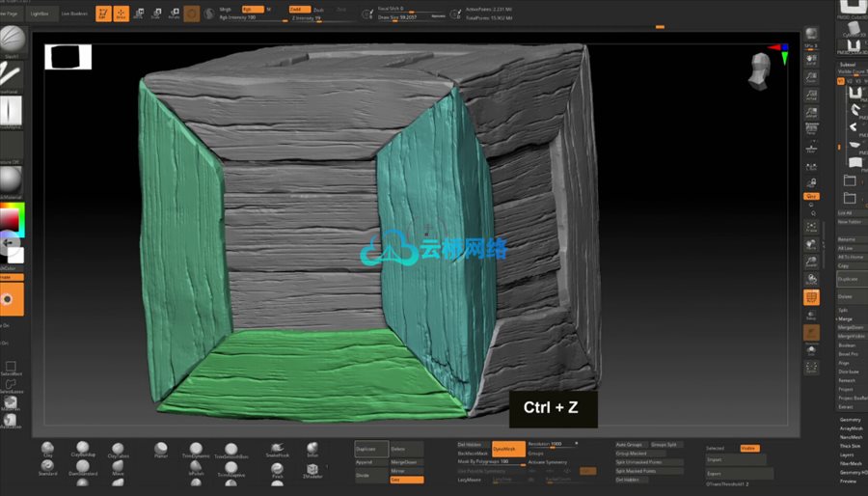Viewport: 868px width, 496px height.
Task: Expand the ArrayMesh section
Action: click(851, 428)
